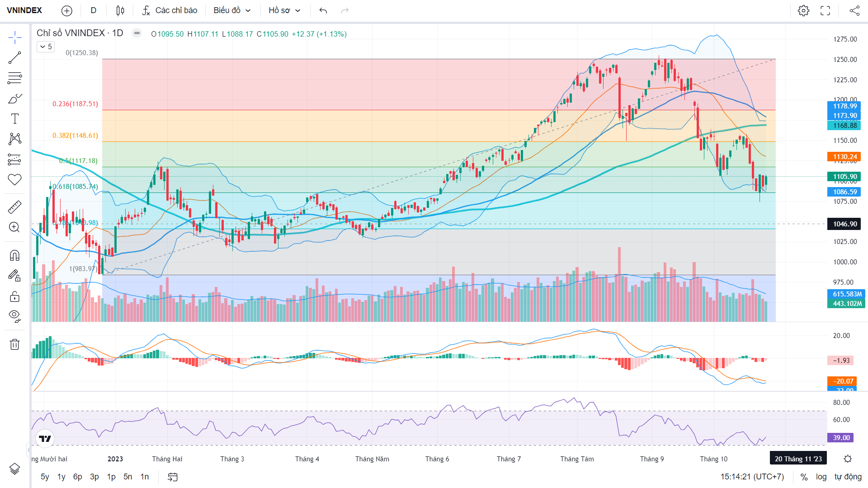Select the crosshair cursor tool
868x488 pixels.
tap(15, 38)
